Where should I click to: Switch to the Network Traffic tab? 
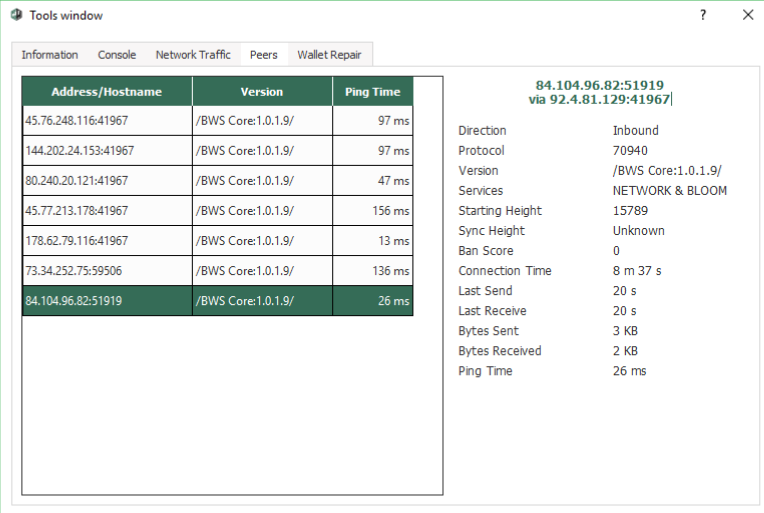(193, 55)
